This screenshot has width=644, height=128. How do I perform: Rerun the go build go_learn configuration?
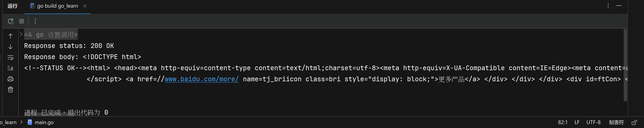10,21
